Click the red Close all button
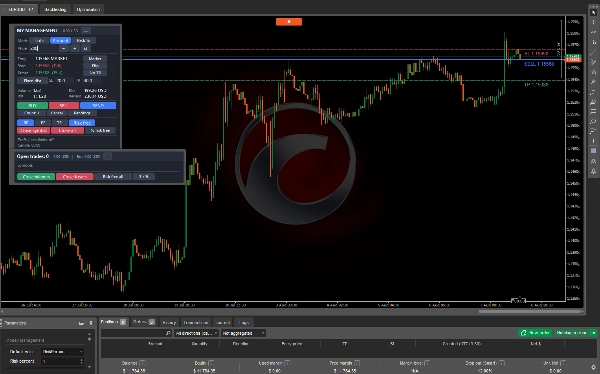 pyautogui.click(x=67, y=131)
